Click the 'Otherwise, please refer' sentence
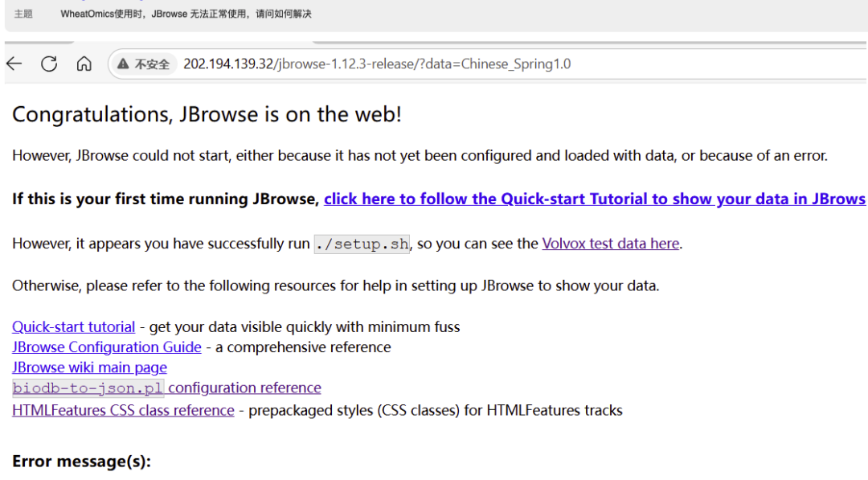This screenshot has width=868, height=480. 335,285
